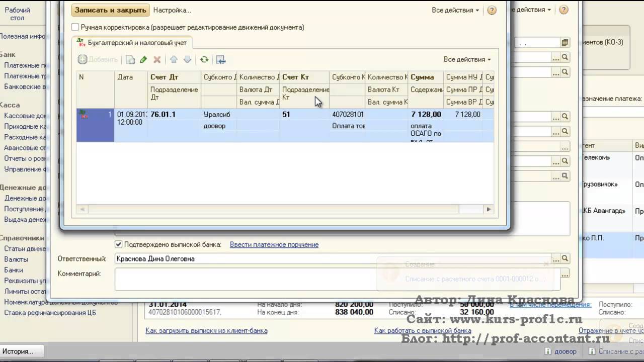Select the 4070281 credit subconto cell
This screenshot has width=644, height=362.
pos(348,115)
